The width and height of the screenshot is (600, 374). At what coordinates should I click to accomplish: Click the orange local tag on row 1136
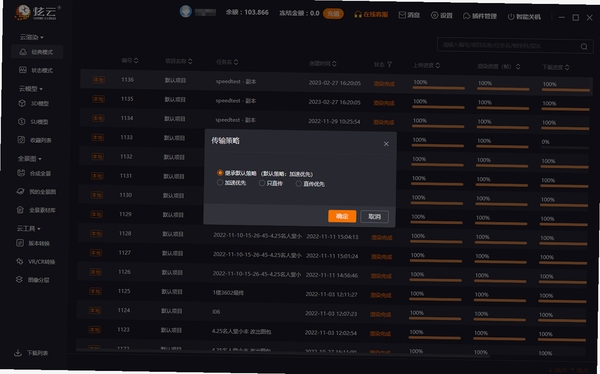[99, 80]
